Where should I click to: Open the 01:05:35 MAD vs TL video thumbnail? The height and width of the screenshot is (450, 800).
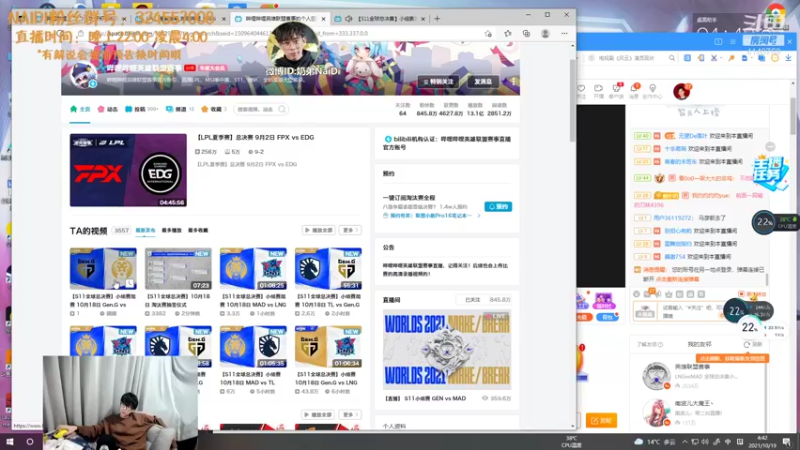point(253,347)
